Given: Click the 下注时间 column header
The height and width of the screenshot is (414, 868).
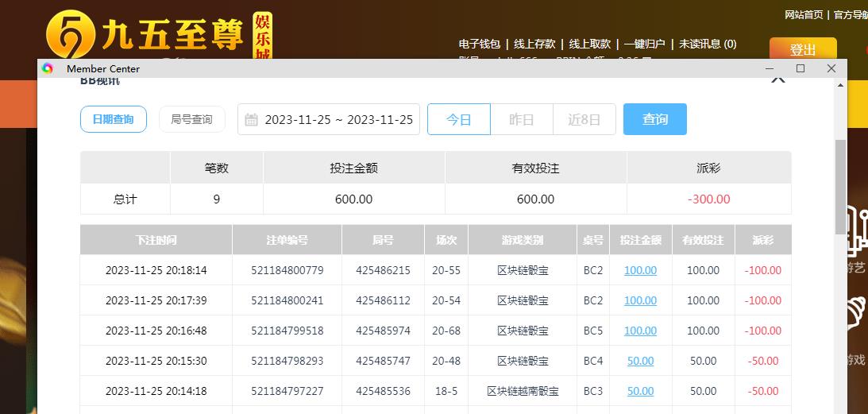Looking at the screenshot, I should coord(156,240).
